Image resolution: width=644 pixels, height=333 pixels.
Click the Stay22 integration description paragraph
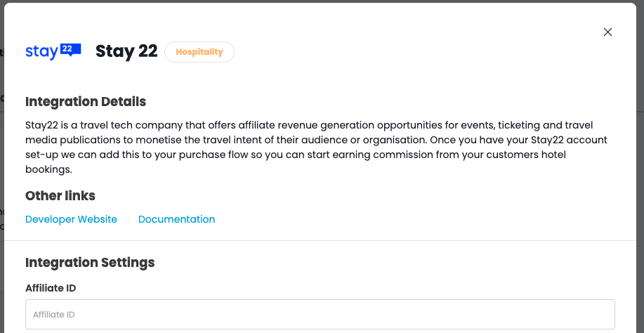[316, 147]
